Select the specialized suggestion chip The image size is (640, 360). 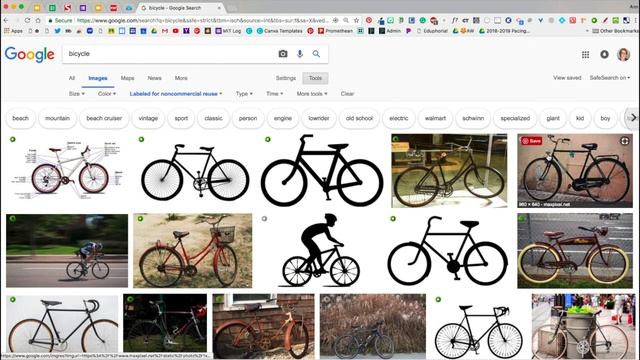515,118
